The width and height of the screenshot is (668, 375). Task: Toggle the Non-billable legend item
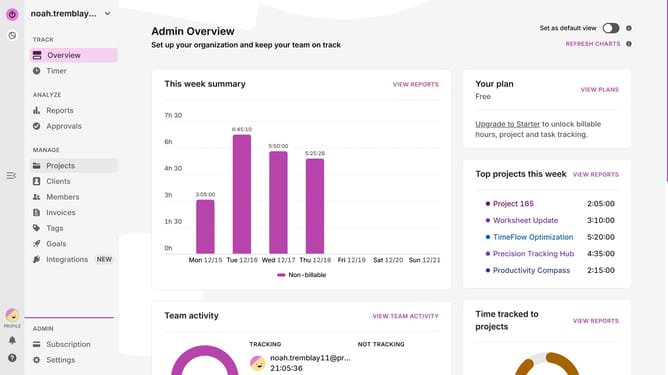(302, 275)
